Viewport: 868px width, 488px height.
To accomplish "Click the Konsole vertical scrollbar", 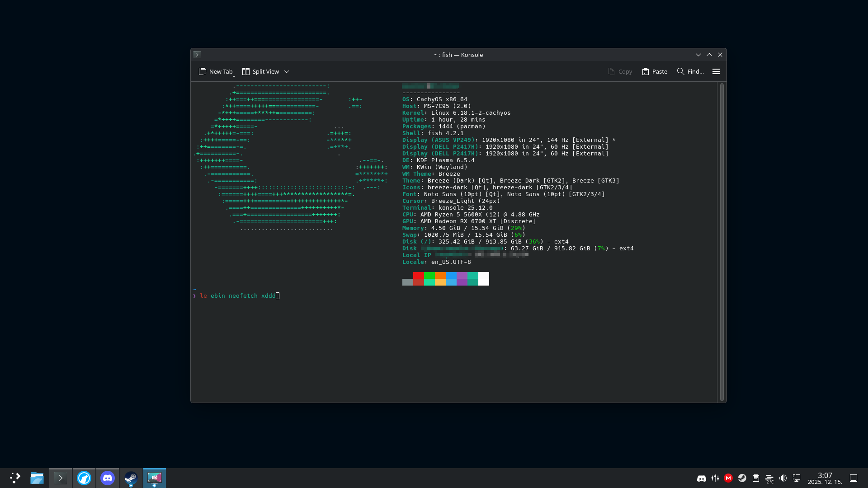I will coord(722,241).
